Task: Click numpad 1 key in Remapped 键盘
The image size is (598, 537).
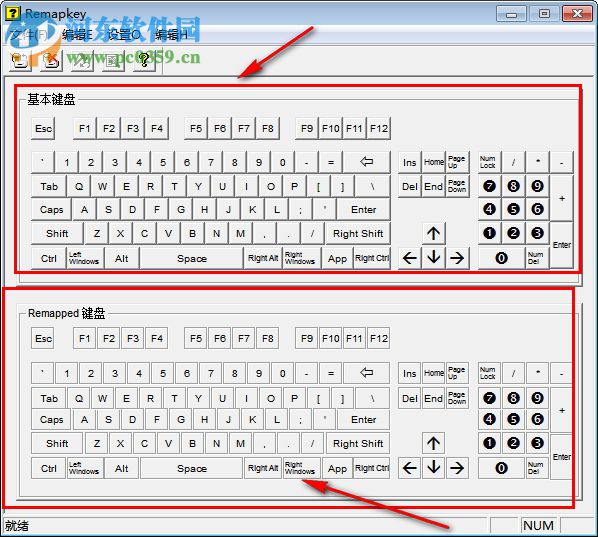Action: [x=489, y=443]
